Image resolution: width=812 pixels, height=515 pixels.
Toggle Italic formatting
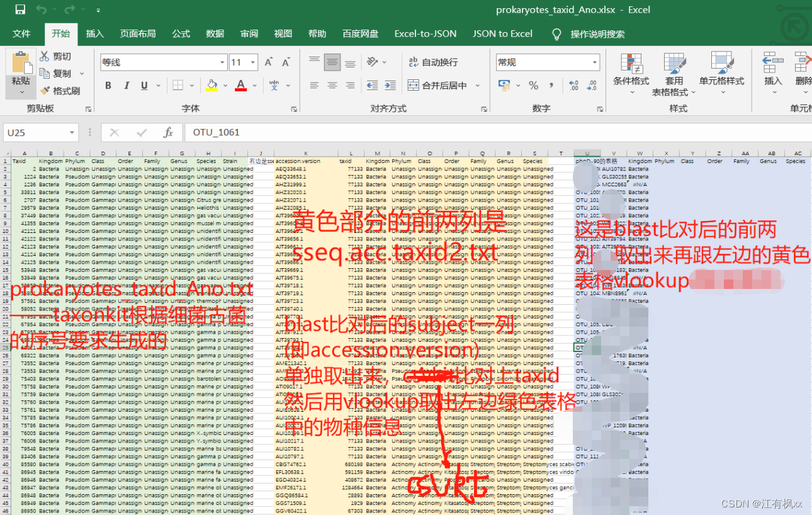[x=127, y=86]
